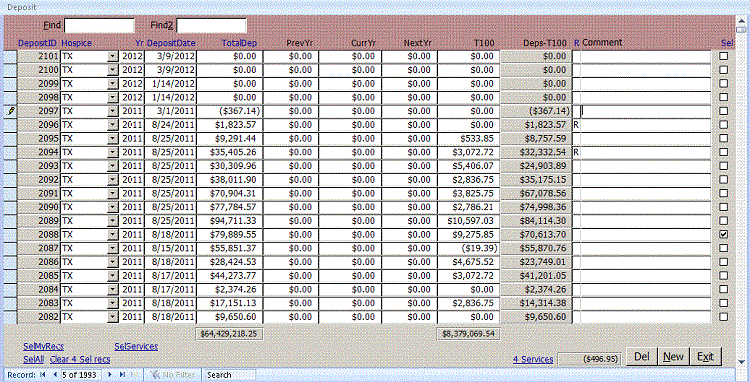750x382 pixels.
Task: Sort by the DepositDate column header
Action: tap(171, 43)
